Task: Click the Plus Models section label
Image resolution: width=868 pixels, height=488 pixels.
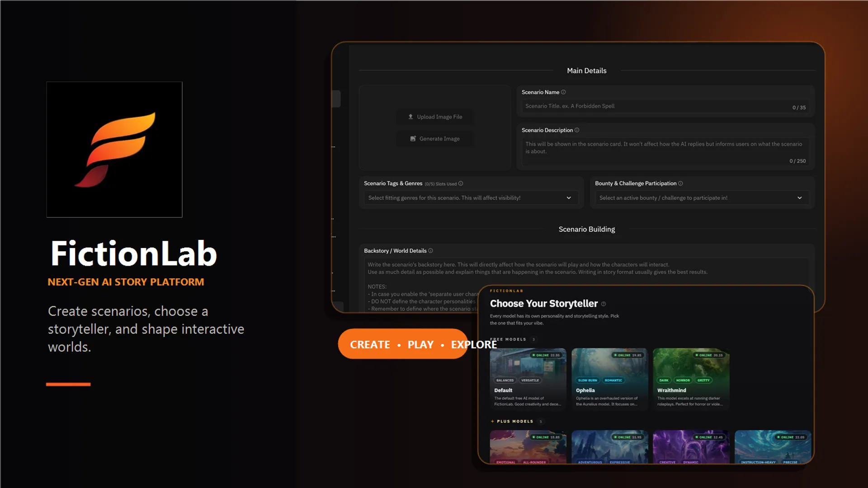Action: (x=515, y=422)
